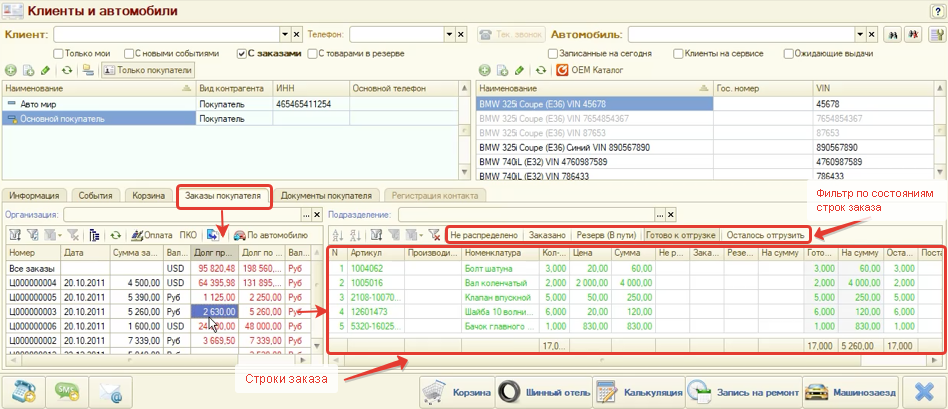Toggle Готово к отгрузке state filter
This screenshot has width=948, height=409.
[x=681, y=235]
